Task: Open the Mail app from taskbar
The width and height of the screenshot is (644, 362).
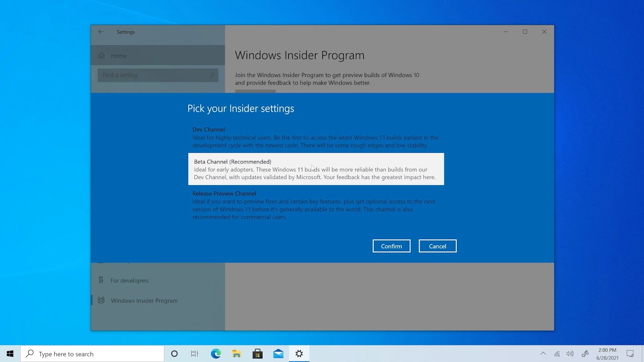Action: coord(278,354)
